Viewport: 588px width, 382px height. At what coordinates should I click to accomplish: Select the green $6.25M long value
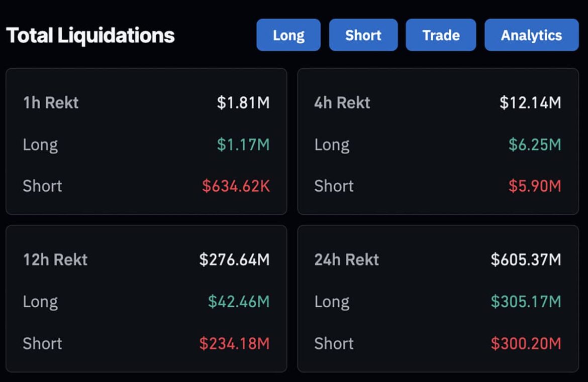coord(535,145)
